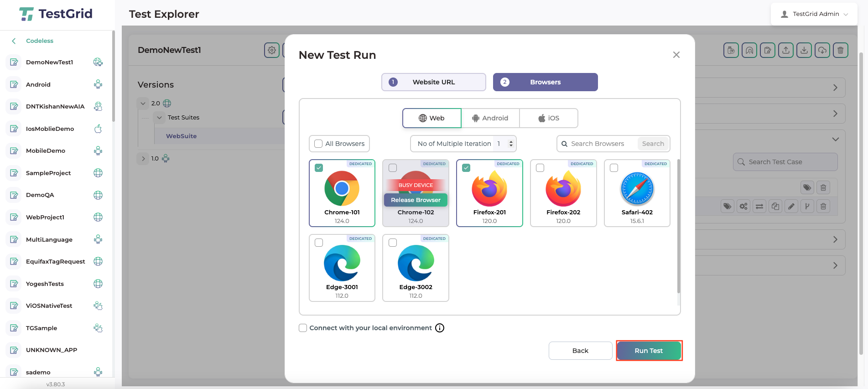Click the Safari-402 browser icon

(x=637, y=189)
